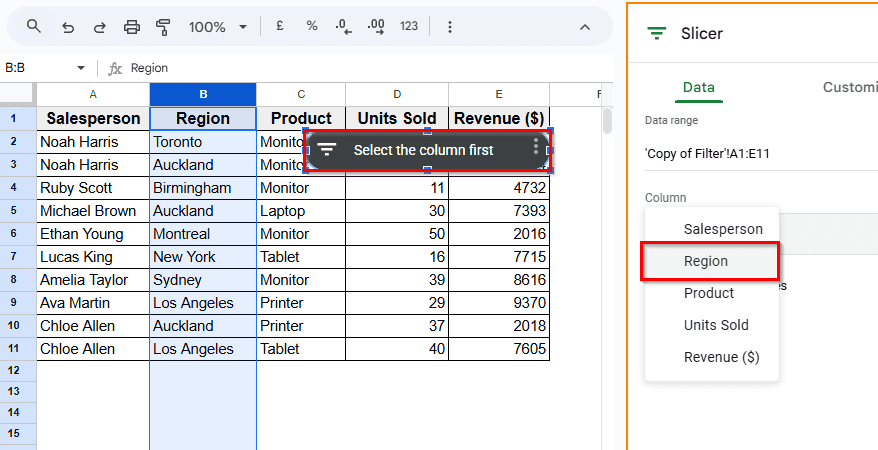
Task: Select column B header
Action: point(203,94)
